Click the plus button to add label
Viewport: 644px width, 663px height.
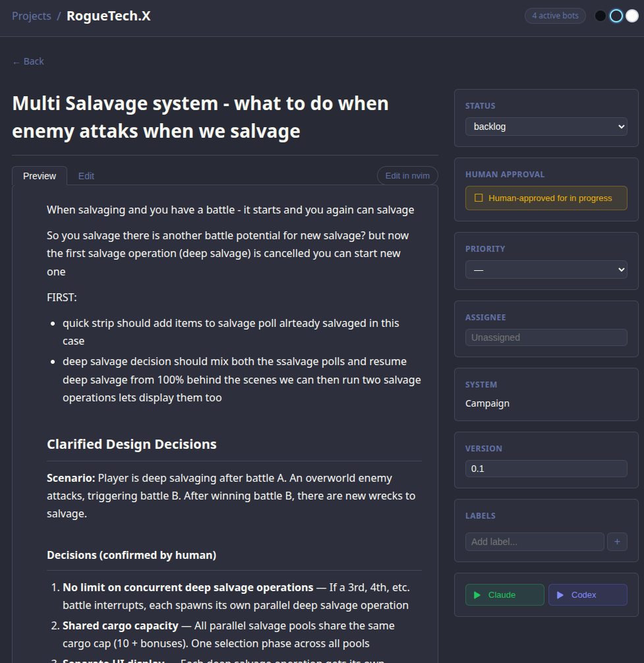click(x=617, y=542)
